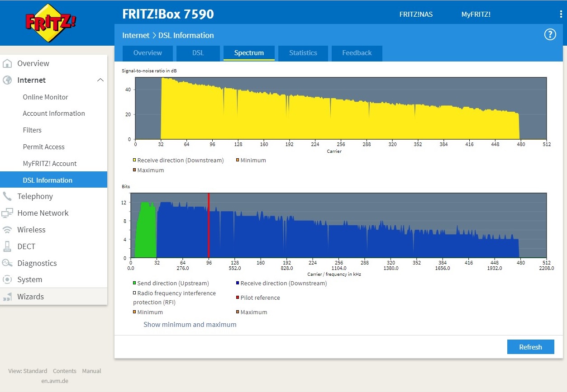Click View: Standard footer link
The image size is (567, 392).
[x=28, y=371]
